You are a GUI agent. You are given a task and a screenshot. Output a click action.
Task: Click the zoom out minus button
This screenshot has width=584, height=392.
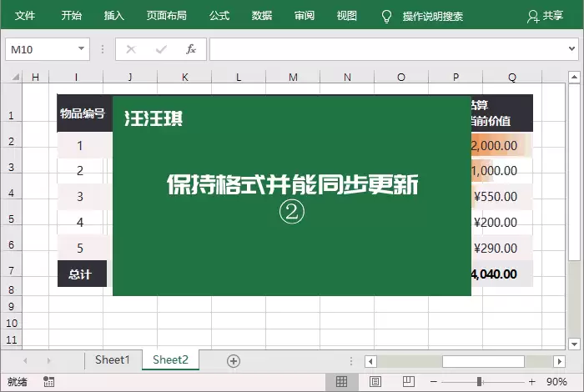click(x=434, y=382)
